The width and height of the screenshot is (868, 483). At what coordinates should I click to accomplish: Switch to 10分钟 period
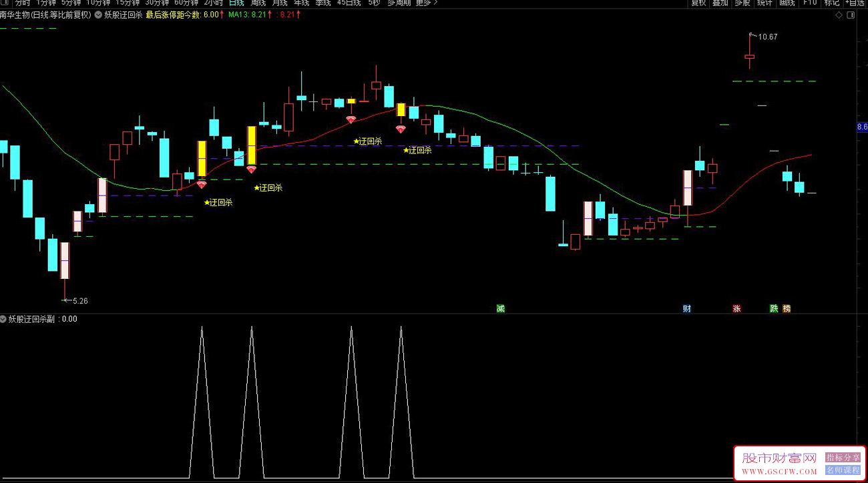click(x=98, y=3)
